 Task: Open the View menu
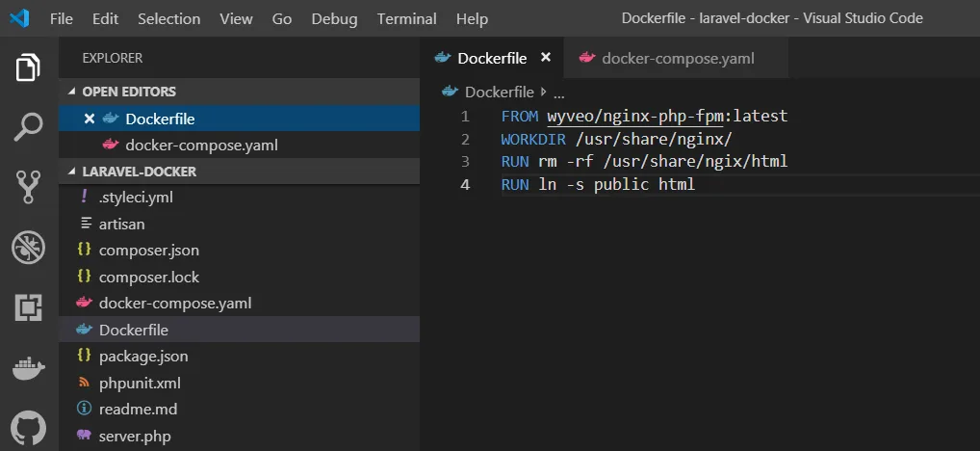[236, 18]
